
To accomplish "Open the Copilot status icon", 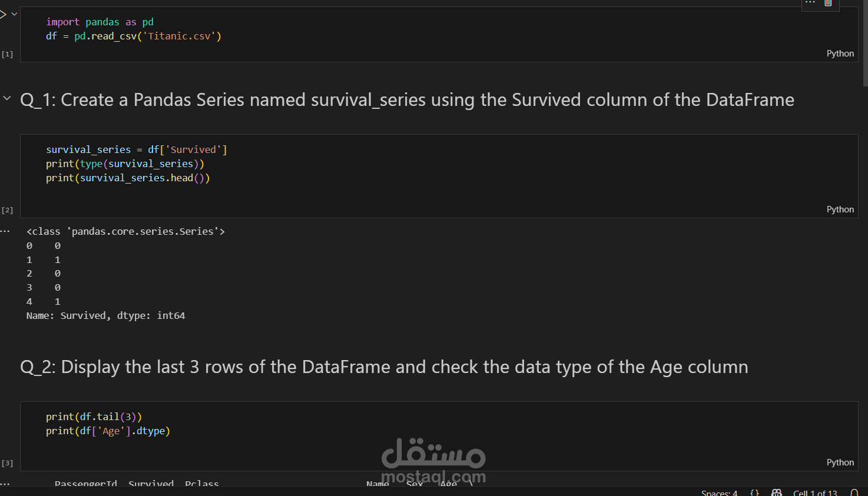I will 777,492.
